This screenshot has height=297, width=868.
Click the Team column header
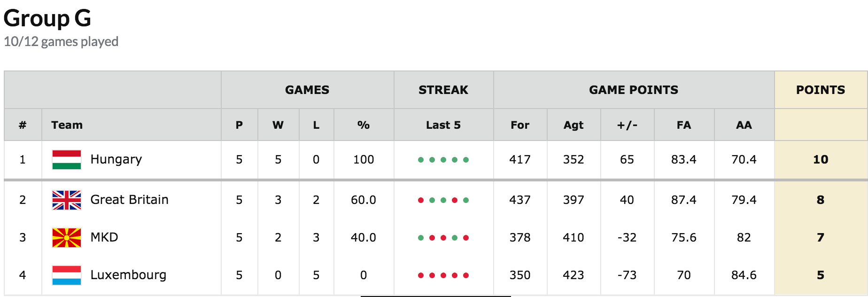pyautogui.click(x=67, y=125)
